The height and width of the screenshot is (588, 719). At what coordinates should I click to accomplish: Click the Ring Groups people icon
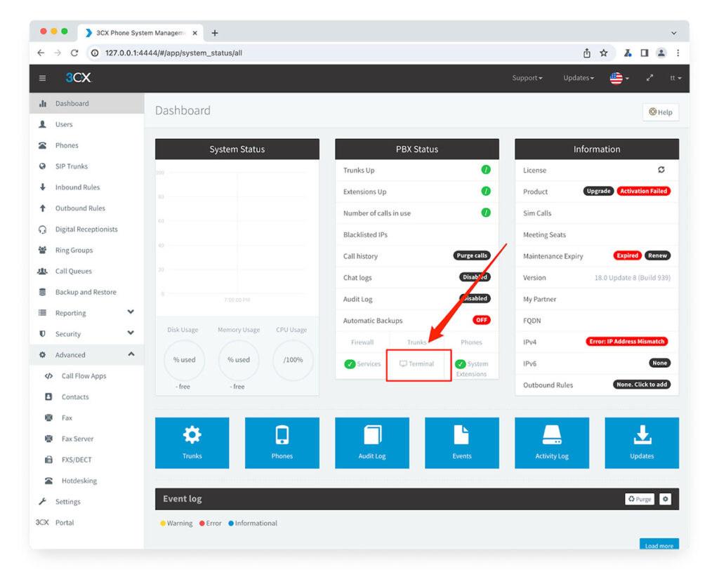coord(43,250)
